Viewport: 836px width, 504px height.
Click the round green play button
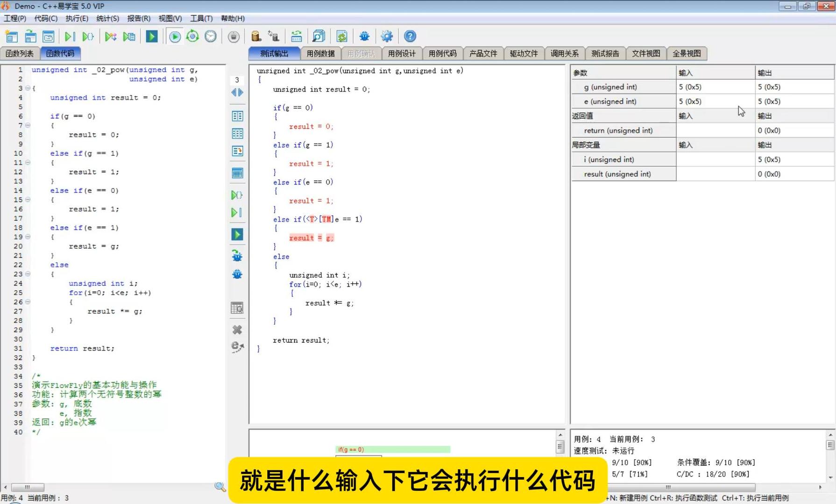point(175,36)
